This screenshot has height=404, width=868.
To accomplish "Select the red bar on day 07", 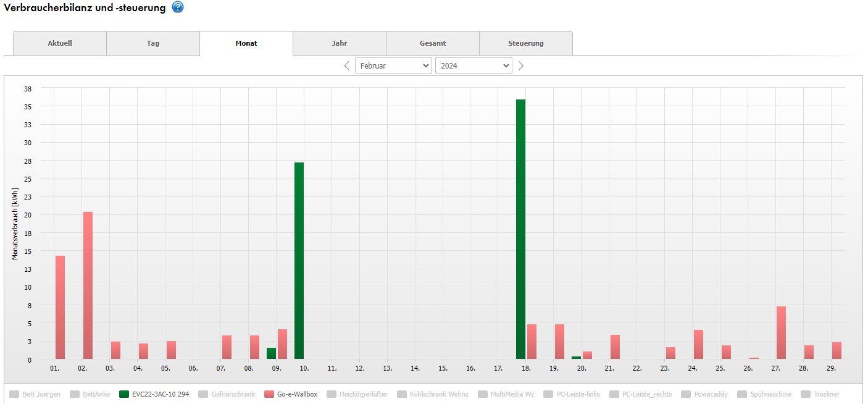I will click(227, 347).
